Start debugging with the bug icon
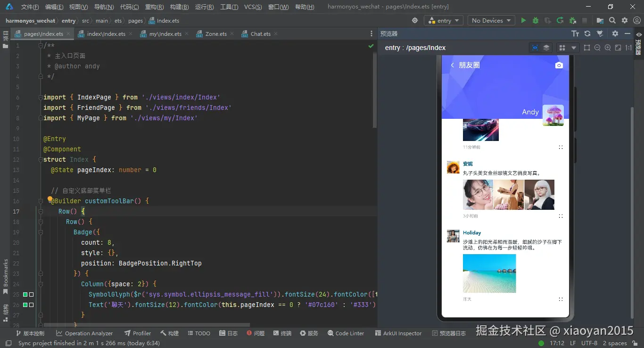Viewport: 644px width, 348px height. 536,21
